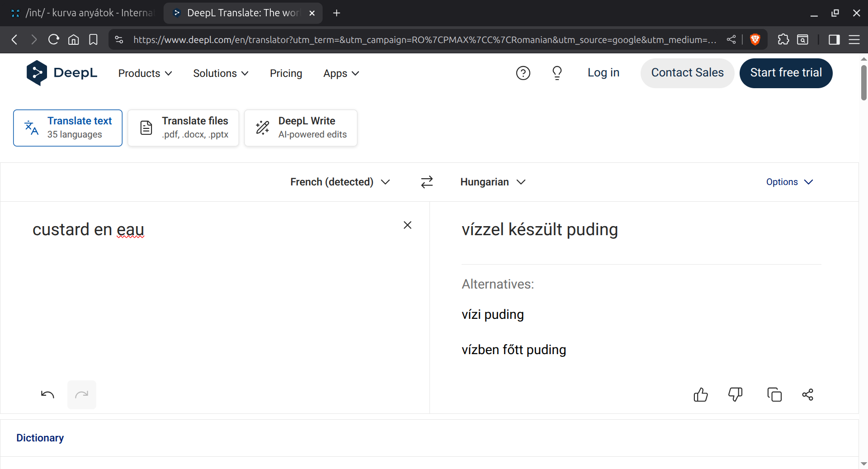
Task: Reload the current page
Action: tap(54, 40)
